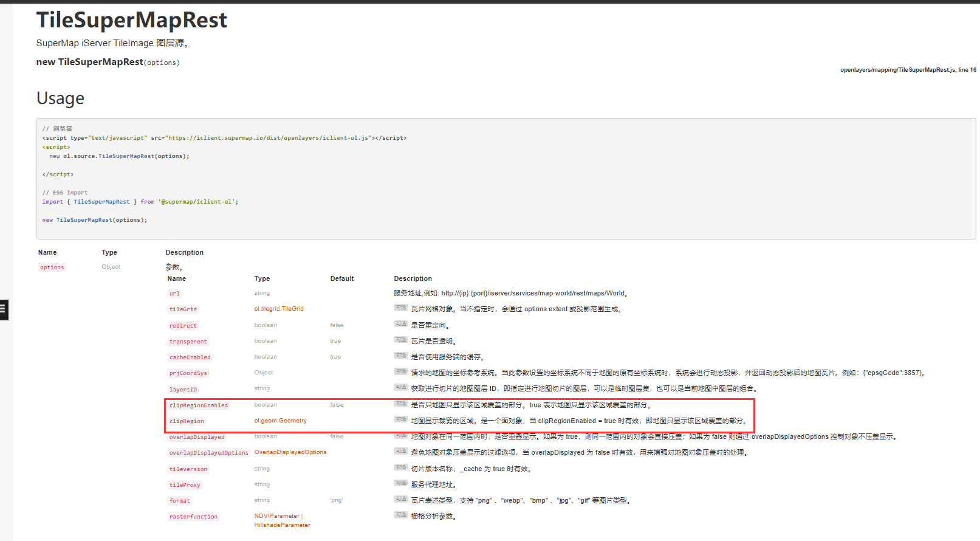
Task: Click the ES6 import statement code line
Action: pos(140,202)
